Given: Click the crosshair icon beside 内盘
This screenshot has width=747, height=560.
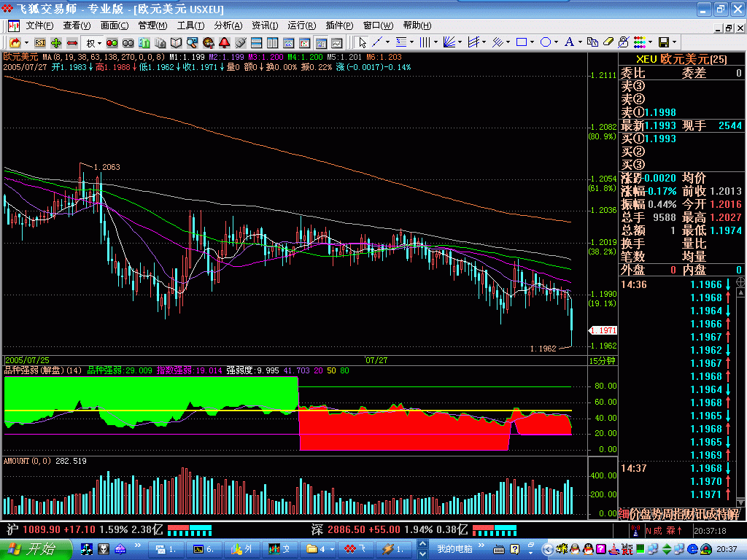Looking at the screenshot, I should [741, 282].
